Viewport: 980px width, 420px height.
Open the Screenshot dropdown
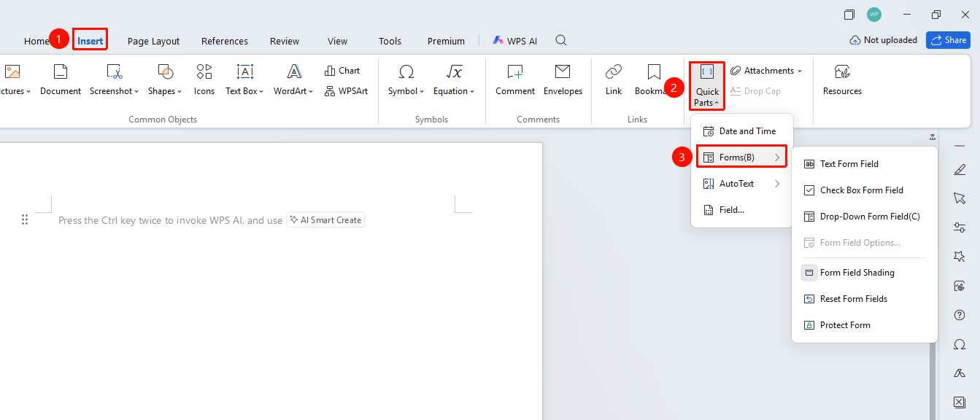tap(114, 79)
